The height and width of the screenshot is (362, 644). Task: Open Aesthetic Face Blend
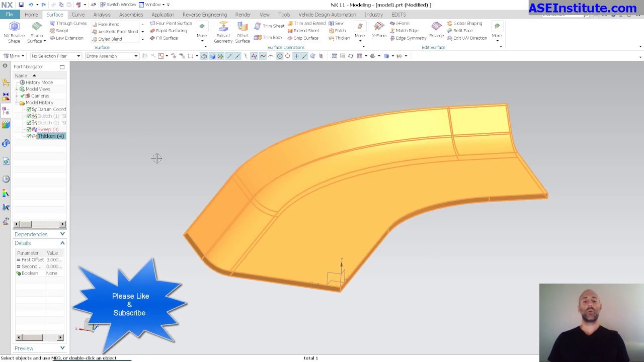click(x=115, y=32)
